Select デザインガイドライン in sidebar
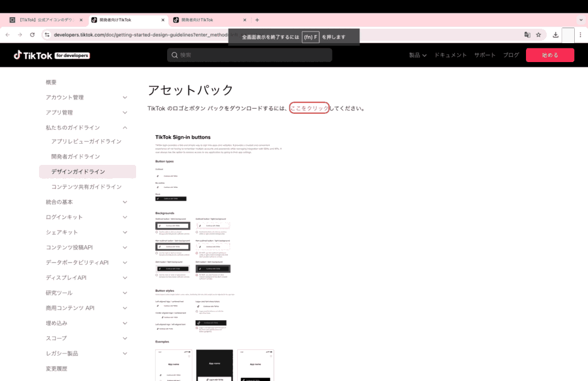Image resolution: width=588 pixels, height=381 pixels. [x=87, y=172]
